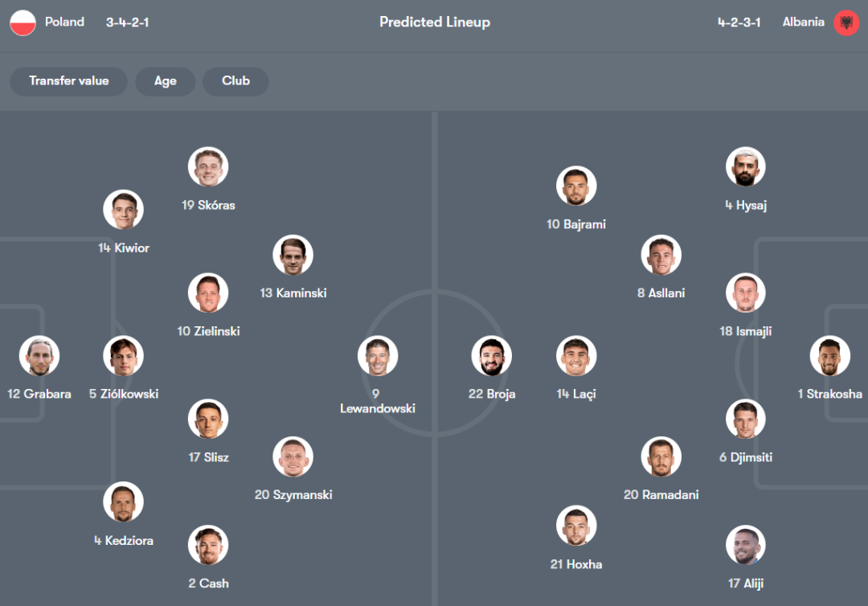Click the Predicted Lineup heading
This screenshot has height=606, width=868.
434,23
